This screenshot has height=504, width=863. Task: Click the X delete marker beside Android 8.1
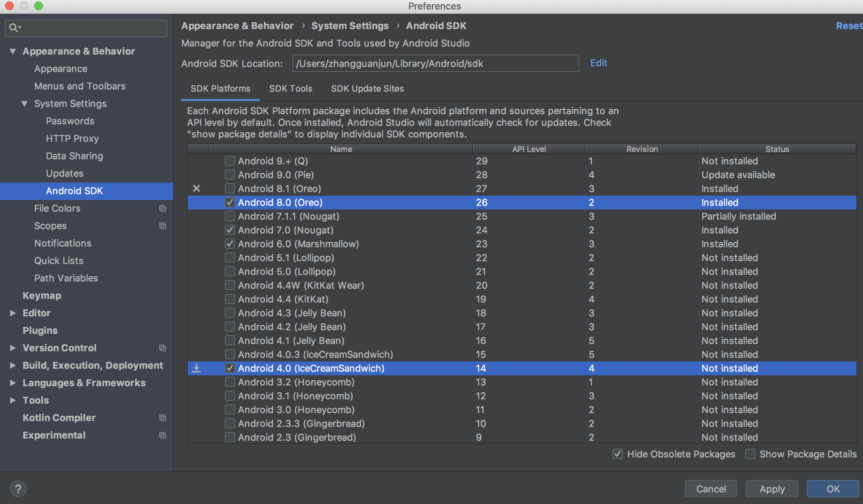point(196,188)
